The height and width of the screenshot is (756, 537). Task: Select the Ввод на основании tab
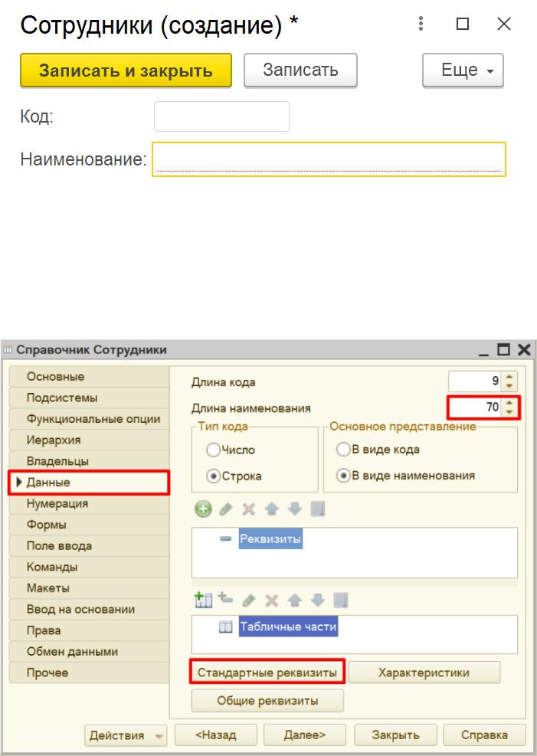point(89,610)
